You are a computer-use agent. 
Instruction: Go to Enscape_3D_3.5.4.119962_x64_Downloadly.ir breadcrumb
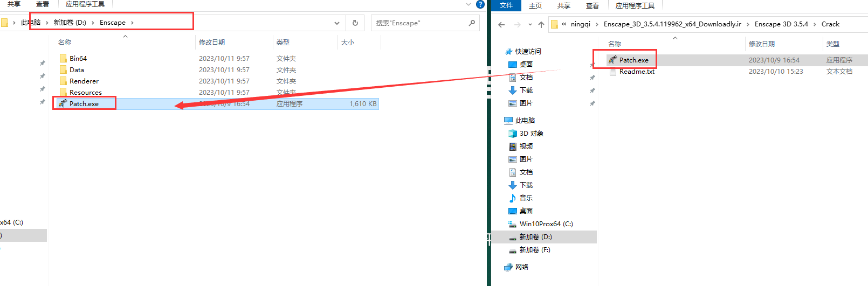(x=672, y=24)
